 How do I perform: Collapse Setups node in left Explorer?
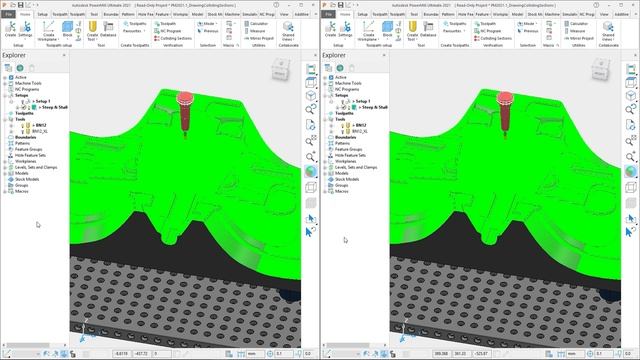5,95
